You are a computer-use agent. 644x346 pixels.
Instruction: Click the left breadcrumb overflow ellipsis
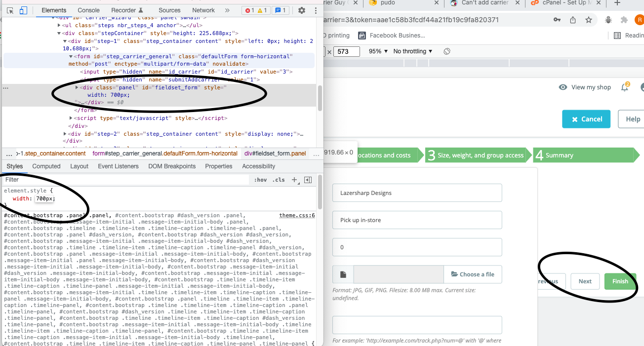9,154
